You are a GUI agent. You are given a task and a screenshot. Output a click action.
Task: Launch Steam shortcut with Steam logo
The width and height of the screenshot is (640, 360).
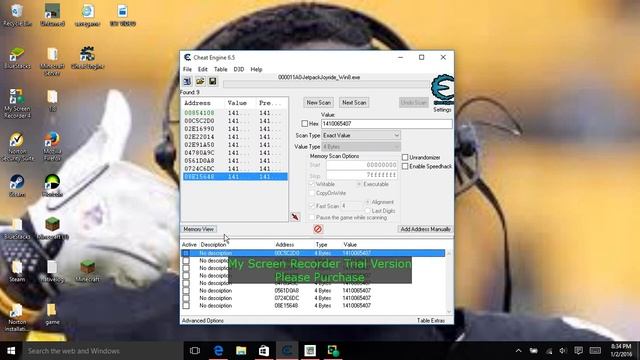pos(17,186)
